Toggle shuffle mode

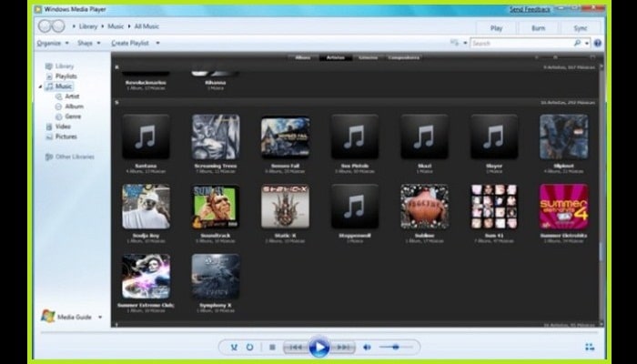point(234,348)
